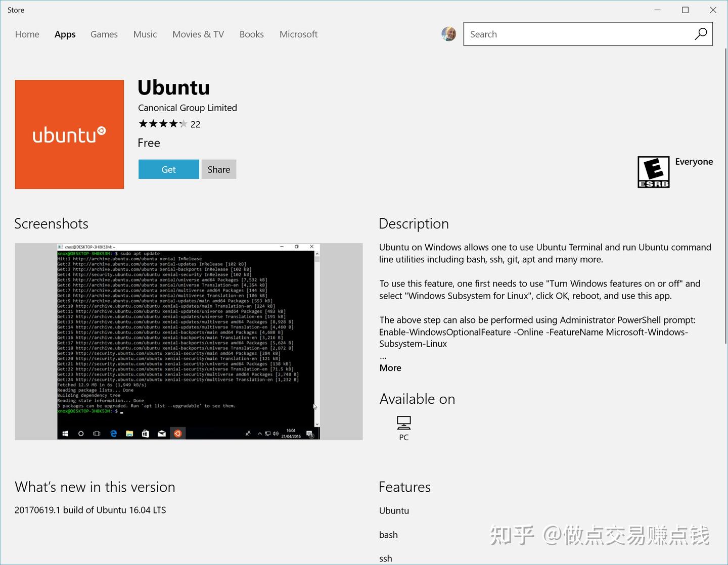Switch to the Games tab
Viewport: 728px width, 565px height.
[x=104, y=34]
